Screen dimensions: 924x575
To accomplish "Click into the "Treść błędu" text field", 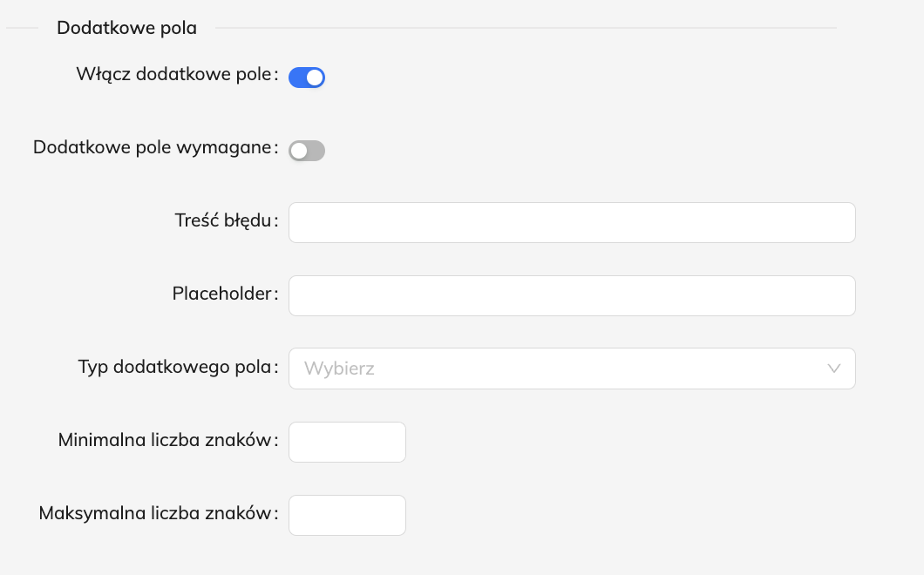I will click(x=571, y=223).
